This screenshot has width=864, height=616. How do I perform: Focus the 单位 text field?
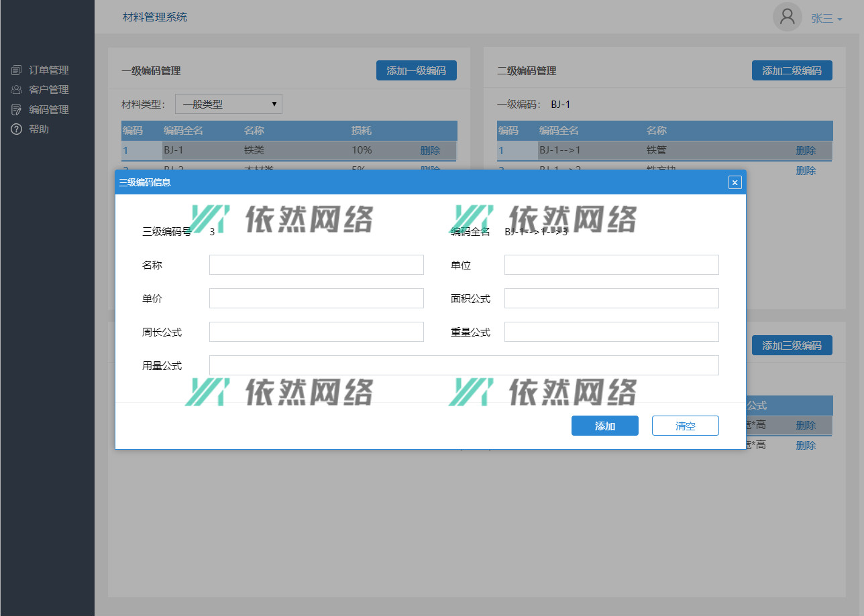coord(611,265)
